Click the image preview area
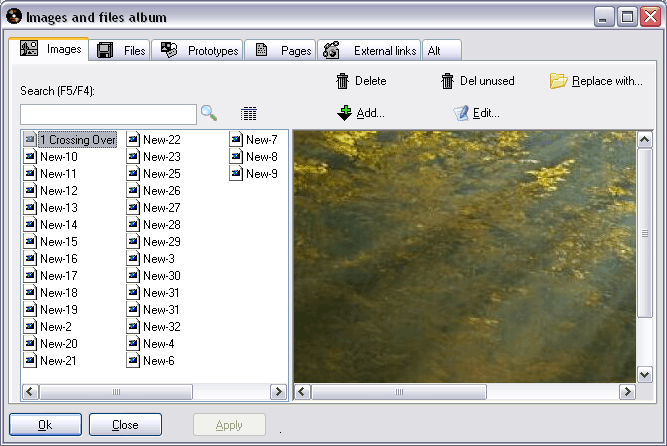Viewport: 667px width, 446px height. point(464,255)
